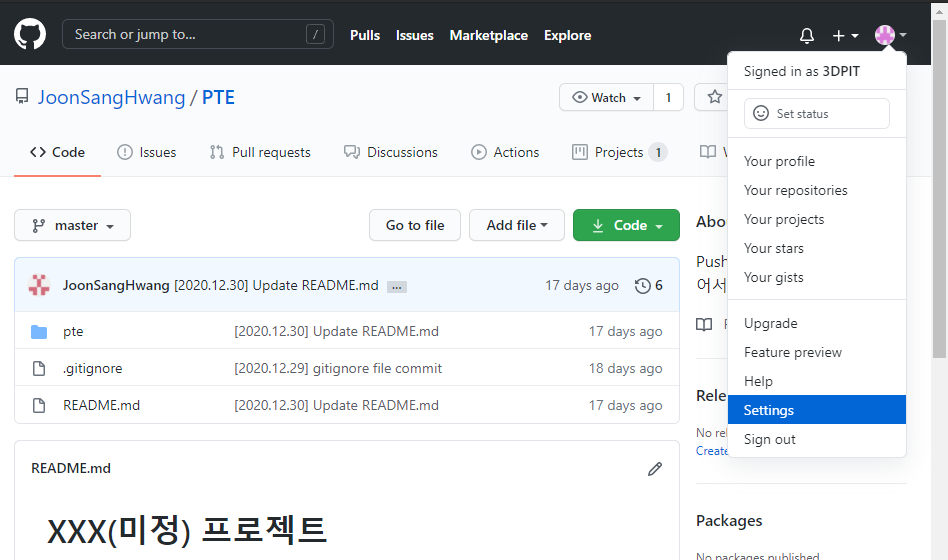Image resolution: width=948 pixels, height=560 pixels.
Task: Click the README.md file icon in the list
Action: 39,405
